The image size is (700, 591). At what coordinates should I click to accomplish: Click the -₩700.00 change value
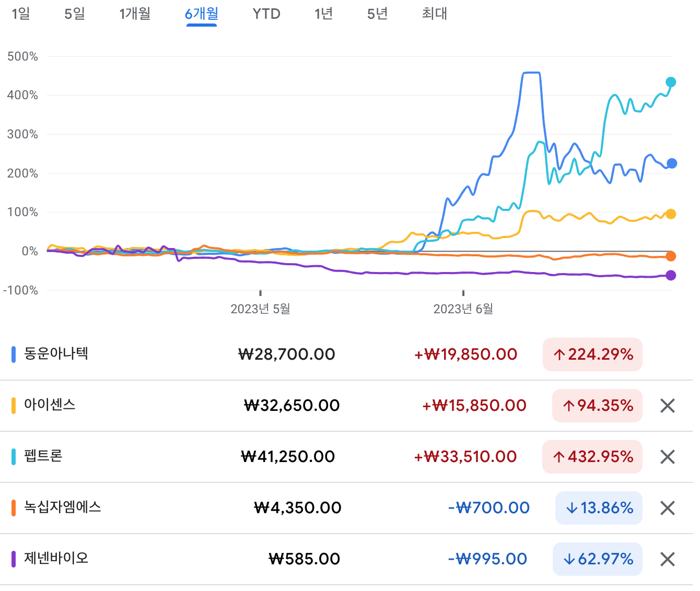[x=489, y=508]
